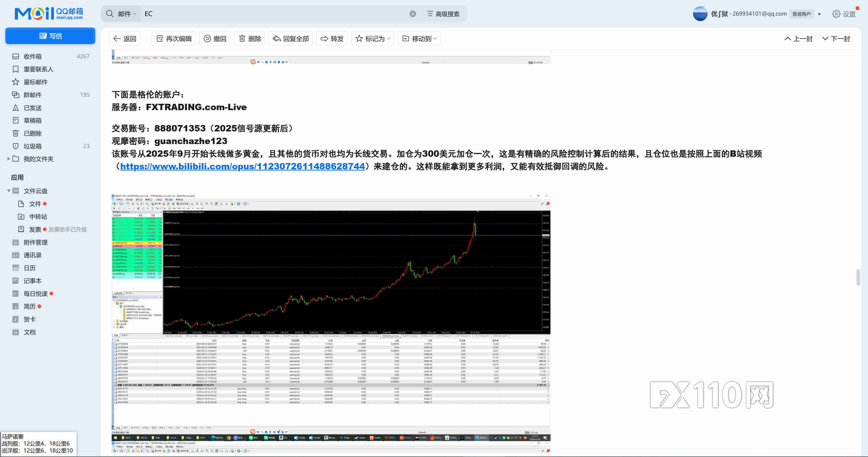
Task: Open advanced search (高级搜索)
Action: 443,14
